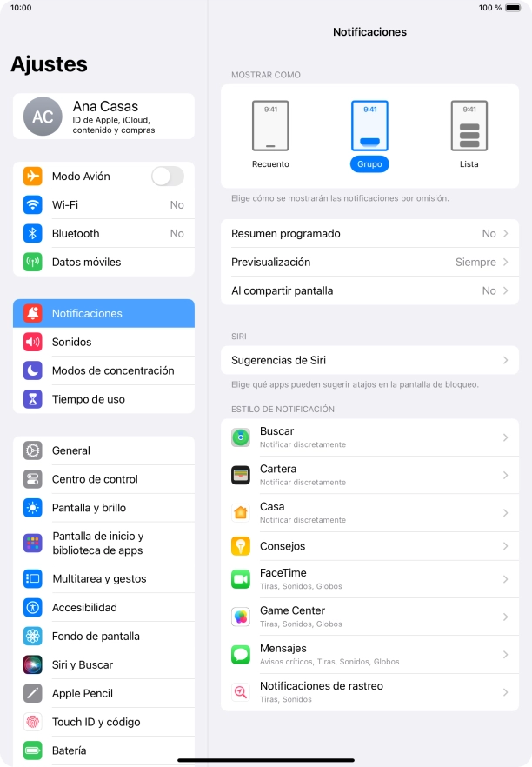Open the General settings section
This screenshot has width=532, height=767.
pos(103,450)
